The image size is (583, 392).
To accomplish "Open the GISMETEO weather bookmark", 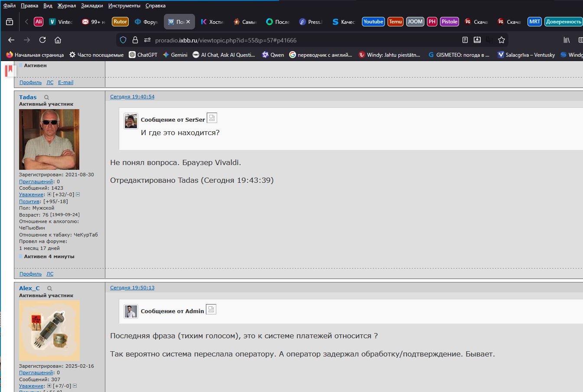I will click(x=459, y=55).
